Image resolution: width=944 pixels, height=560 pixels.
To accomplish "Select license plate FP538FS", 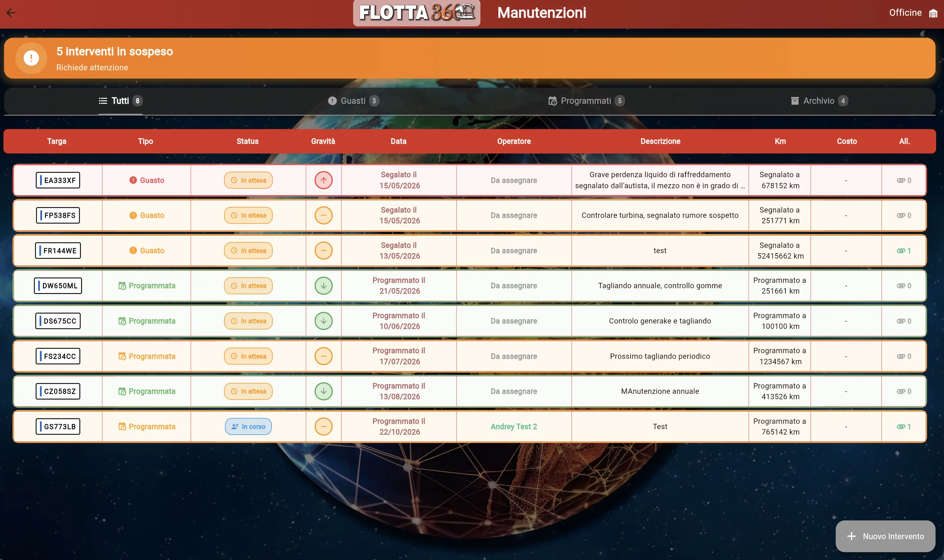I will click(58, 215).
